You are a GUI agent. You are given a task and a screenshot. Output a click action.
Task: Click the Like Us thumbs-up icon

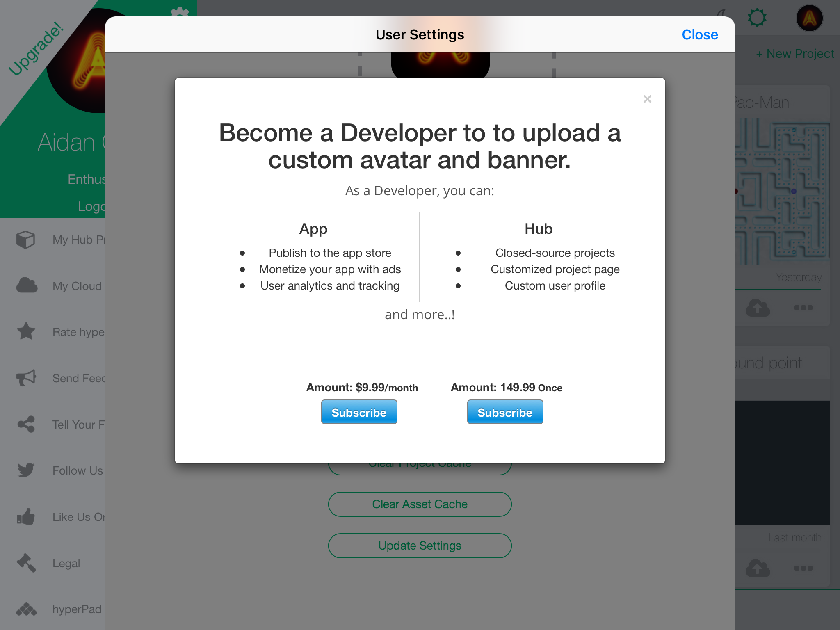click(x=26, y=517)
